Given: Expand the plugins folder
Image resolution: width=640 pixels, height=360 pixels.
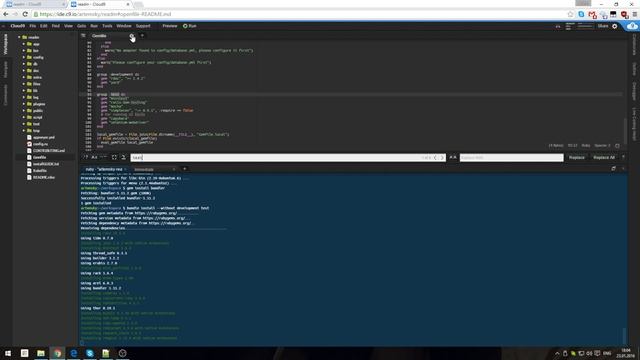Looking at the screenshot, I should (x=24, y=104).
